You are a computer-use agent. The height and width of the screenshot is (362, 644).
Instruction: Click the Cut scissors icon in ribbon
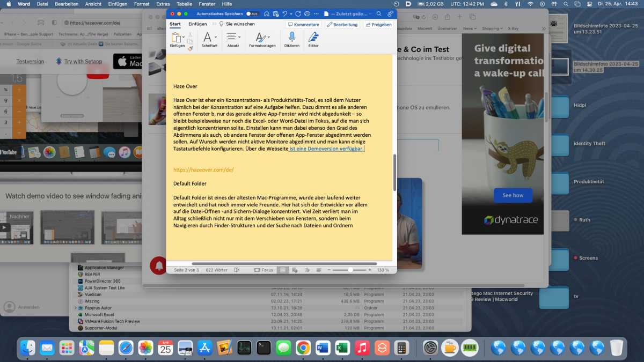190,34
